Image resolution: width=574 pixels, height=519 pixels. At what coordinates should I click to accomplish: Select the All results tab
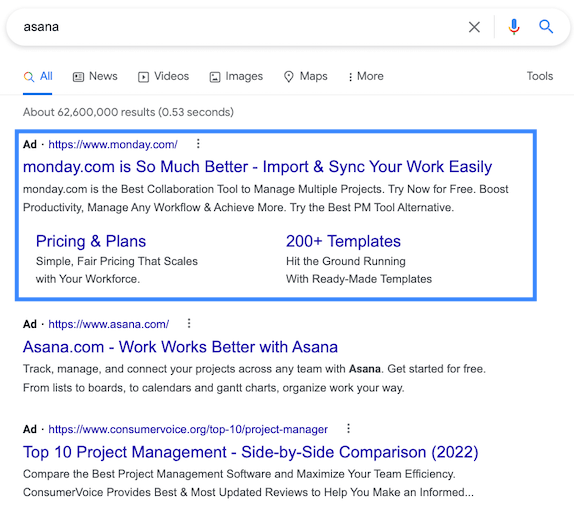[38, 76]
